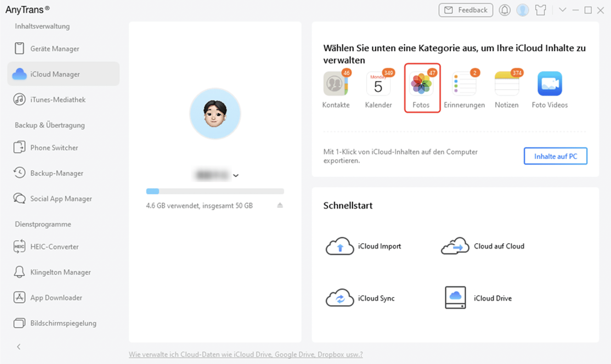Click the AnyTrans logo title
The width and height of the screenshot is (611, 364).
click(27, 10)
